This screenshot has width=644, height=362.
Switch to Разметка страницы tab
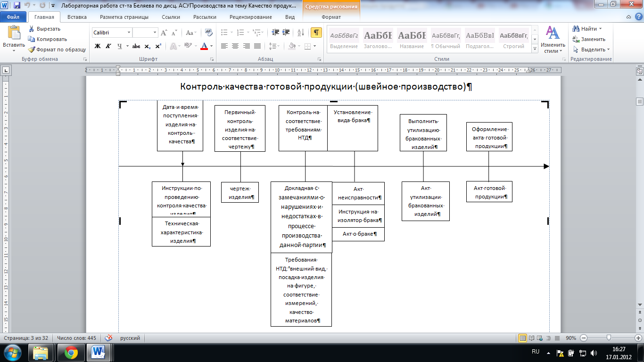pyautogui.click(x=124, y=17)
